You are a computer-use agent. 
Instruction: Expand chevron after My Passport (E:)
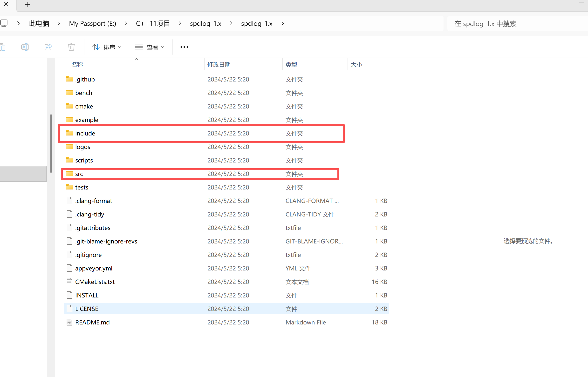click(126, 23)
